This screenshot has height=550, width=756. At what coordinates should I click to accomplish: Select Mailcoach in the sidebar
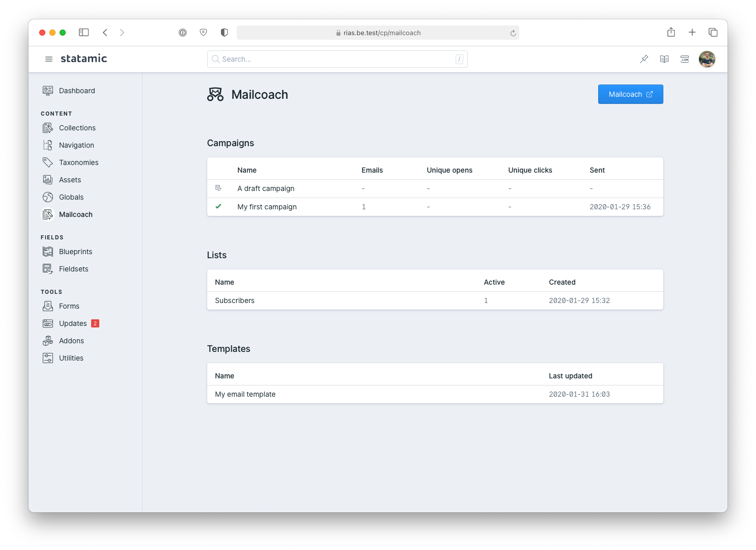pos(76,214)
